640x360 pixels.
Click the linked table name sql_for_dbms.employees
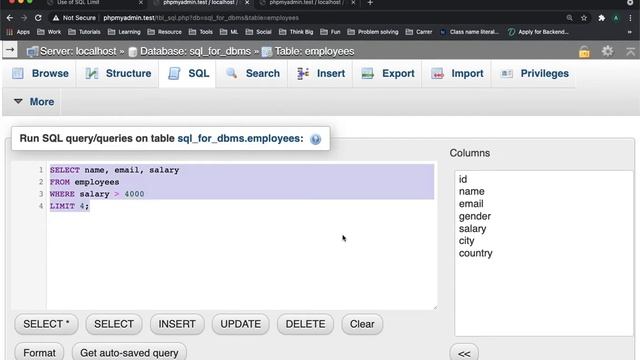[240, 138]
